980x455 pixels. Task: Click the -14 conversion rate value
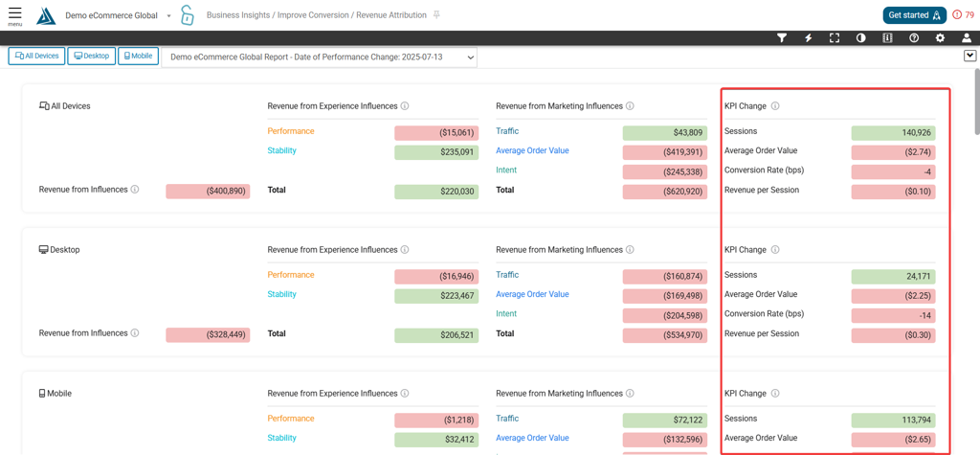(893, 315)
